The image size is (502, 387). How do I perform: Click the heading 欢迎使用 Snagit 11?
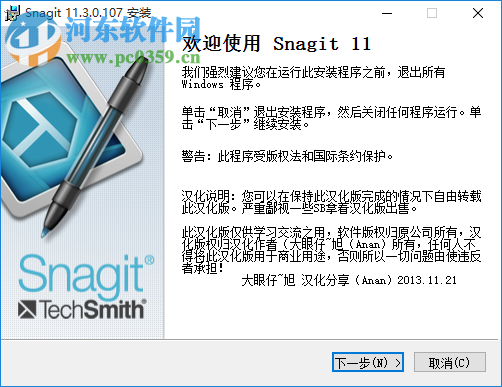[277, 44]
